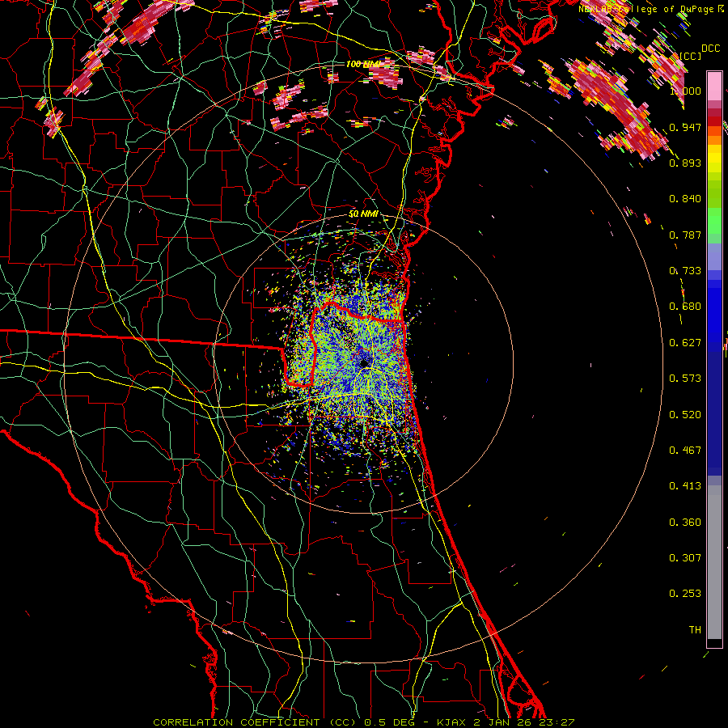728x728 pixels.
Task: Click the KJAX radar site center point
Action: [365, 363]
